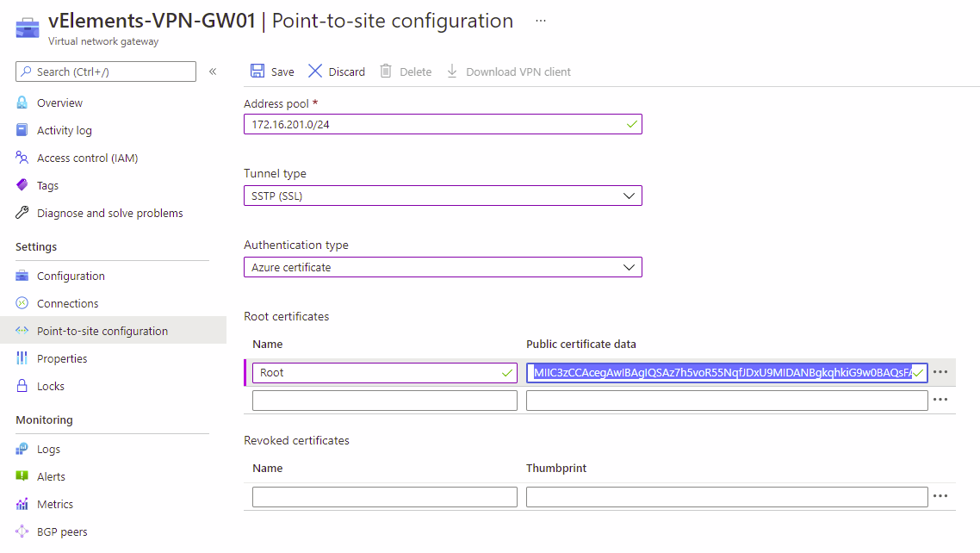Open the Overview blade icon
980x553 pixels.
pos(22,103)
